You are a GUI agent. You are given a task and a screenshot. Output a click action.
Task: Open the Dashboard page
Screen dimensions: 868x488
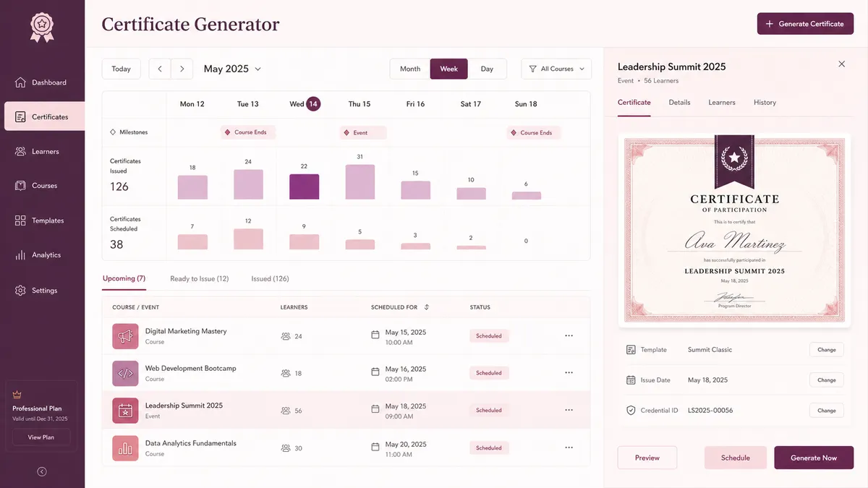click(x=42, y=82)
